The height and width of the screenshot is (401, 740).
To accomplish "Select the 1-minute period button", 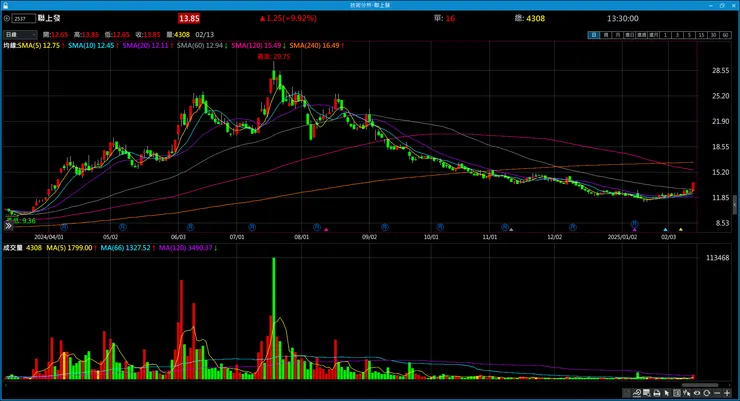I will point(665,35).
